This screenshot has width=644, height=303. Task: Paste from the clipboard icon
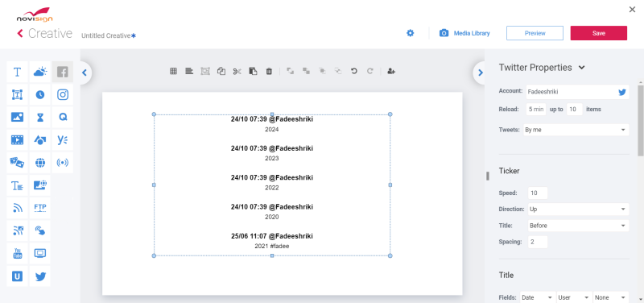(253, 71)
